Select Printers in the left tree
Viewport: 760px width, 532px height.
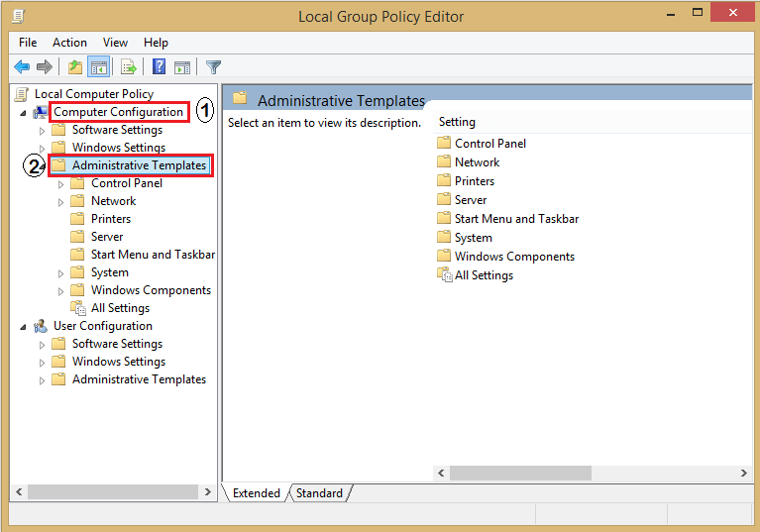pyautogui.click(x=111, y=219)
